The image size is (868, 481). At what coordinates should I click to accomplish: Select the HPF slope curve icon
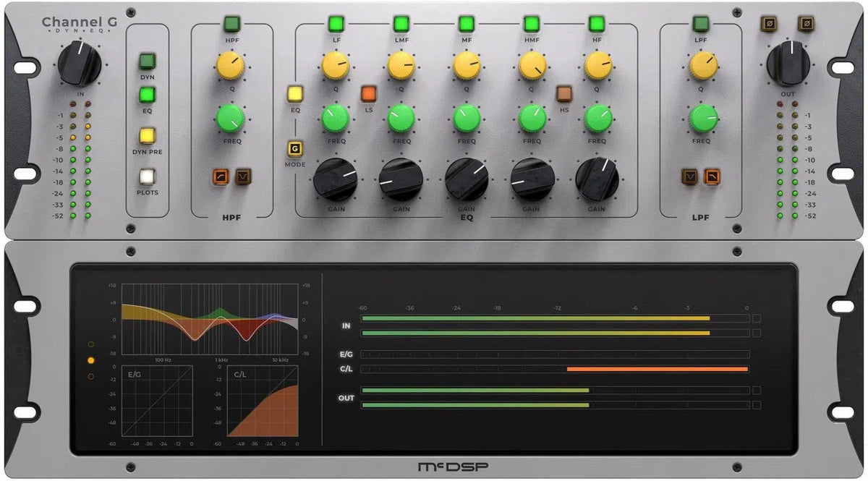point(219,176)
